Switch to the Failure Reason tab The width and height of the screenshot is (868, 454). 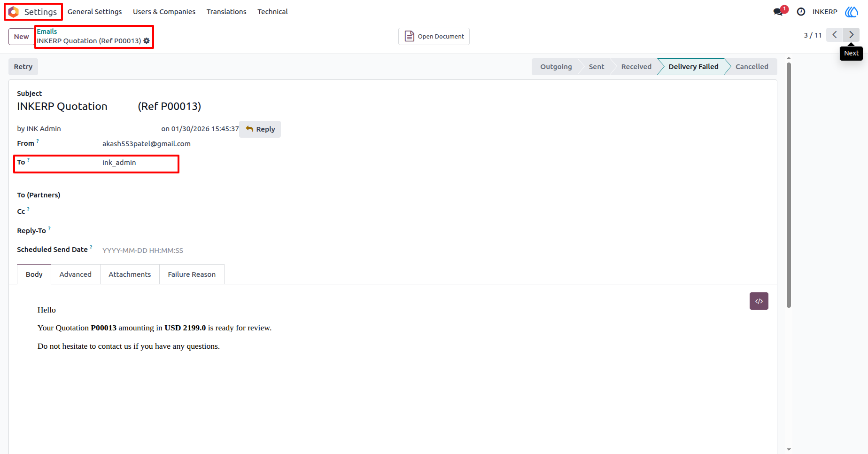(192, 274)
